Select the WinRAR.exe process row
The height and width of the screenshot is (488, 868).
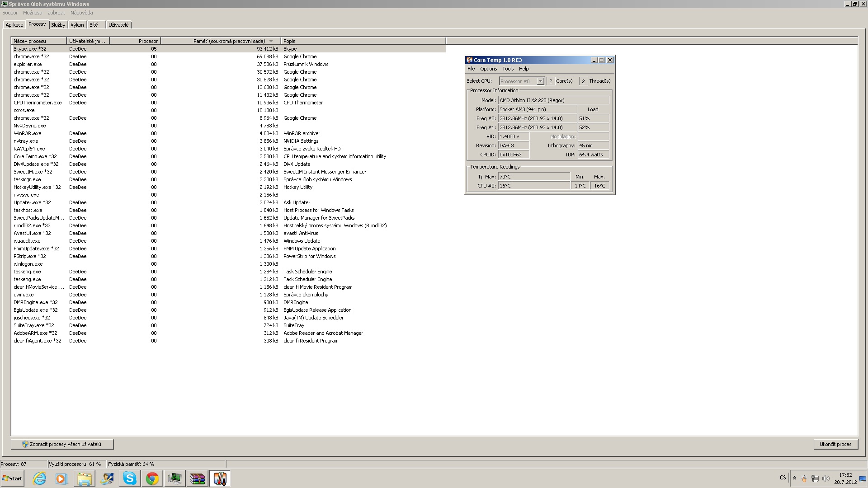pos(229,133)
